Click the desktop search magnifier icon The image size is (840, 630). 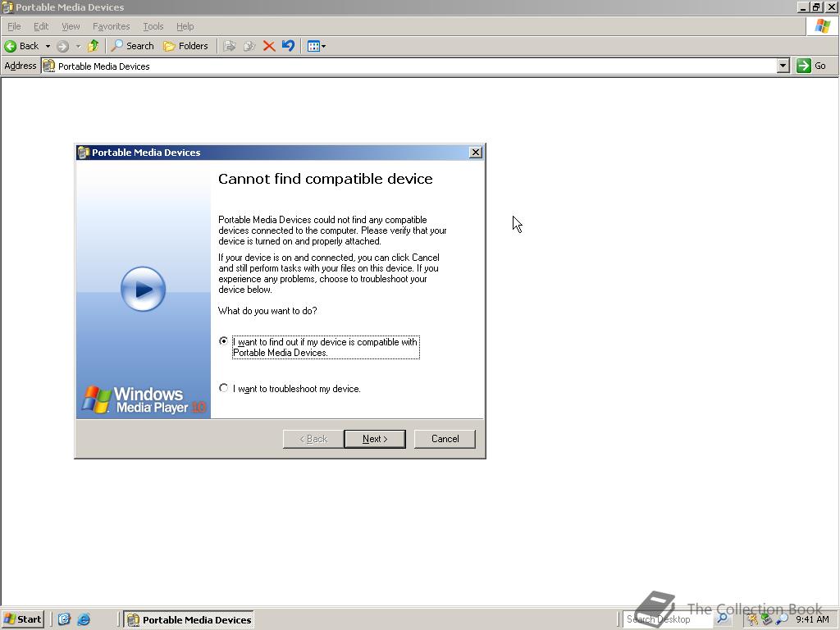tap(722, 619)
